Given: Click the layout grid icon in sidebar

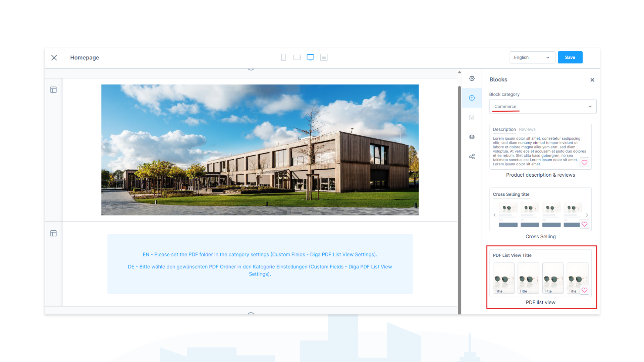Looking at the screenshot, I should [54, 90].
